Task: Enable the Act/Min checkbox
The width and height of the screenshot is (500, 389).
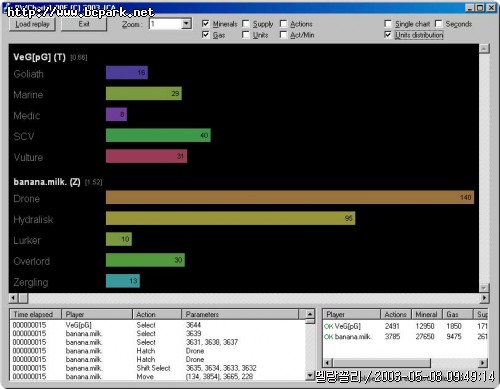Action: pyautogui.click(x=283, y=34)
